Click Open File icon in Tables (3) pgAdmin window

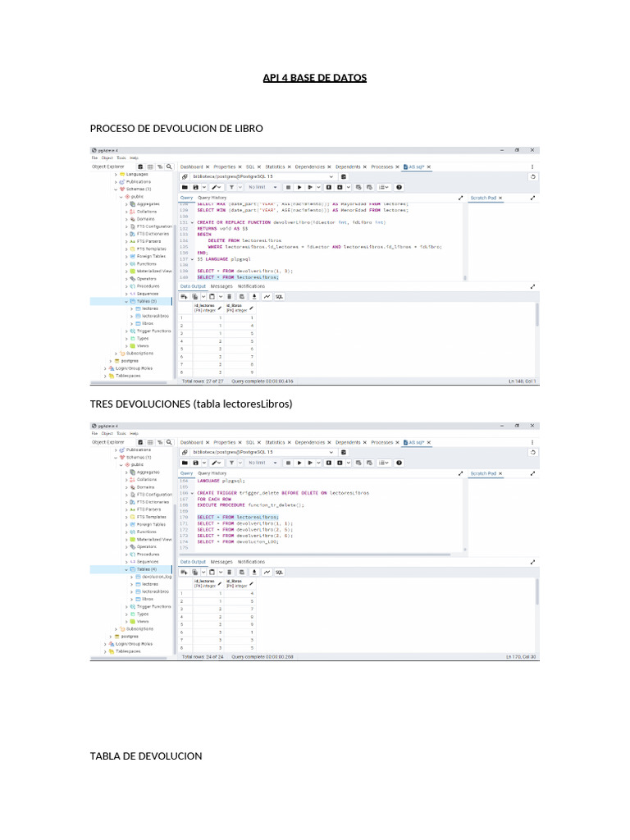pos(185,188)
